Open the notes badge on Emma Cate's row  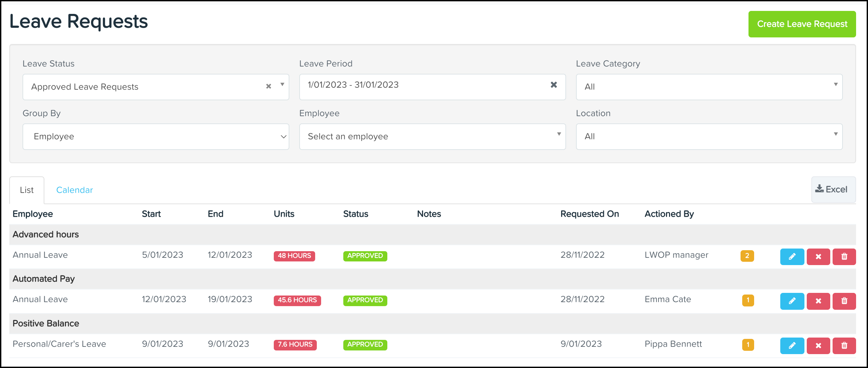click(748, 300)
